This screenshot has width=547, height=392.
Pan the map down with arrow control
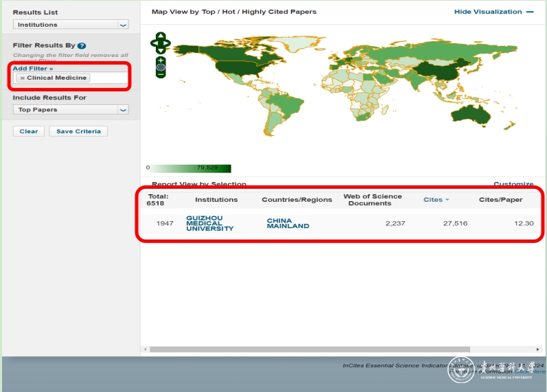point(161,50)
